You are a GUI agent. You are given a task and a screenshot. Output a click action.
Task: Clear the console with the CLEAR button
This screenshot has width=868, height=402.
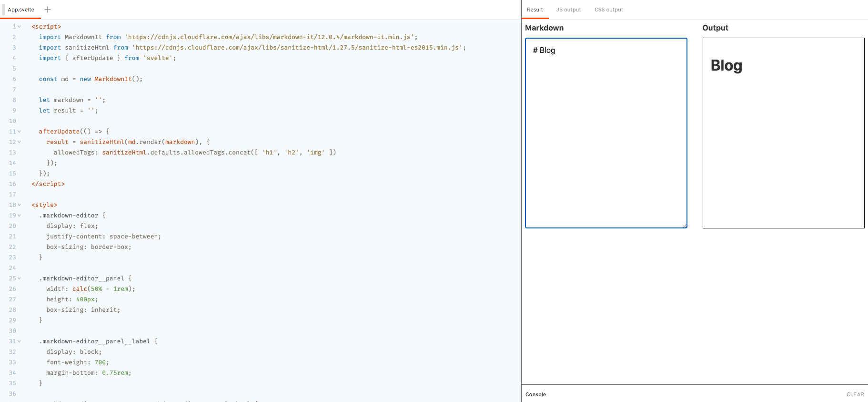pyautogui.click(x=855, y=394)
